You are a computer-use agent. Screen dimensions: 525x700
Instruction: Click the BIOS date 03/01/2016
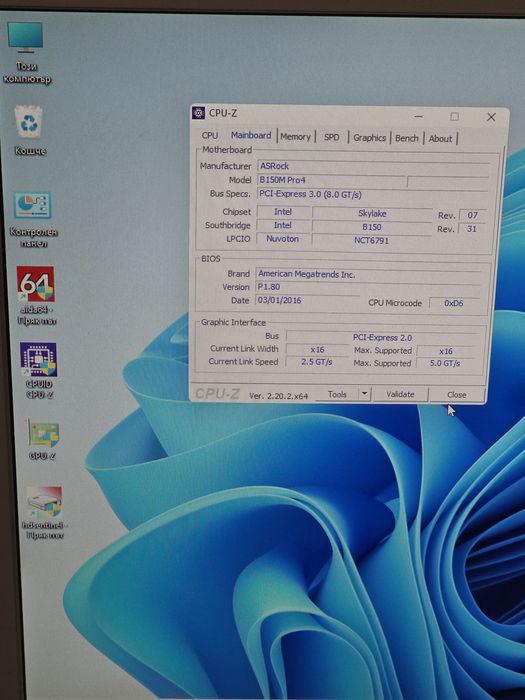click(307, 300)
